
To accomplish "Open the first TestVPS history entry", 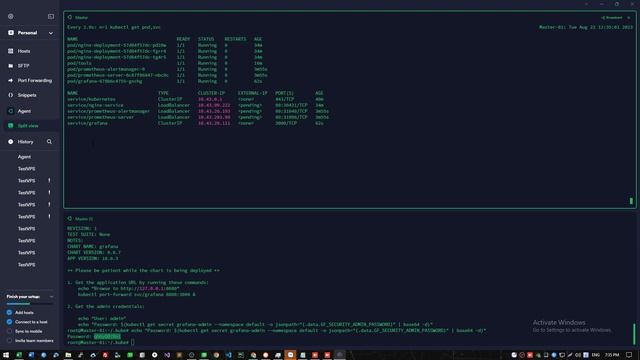I will [27, 169].
